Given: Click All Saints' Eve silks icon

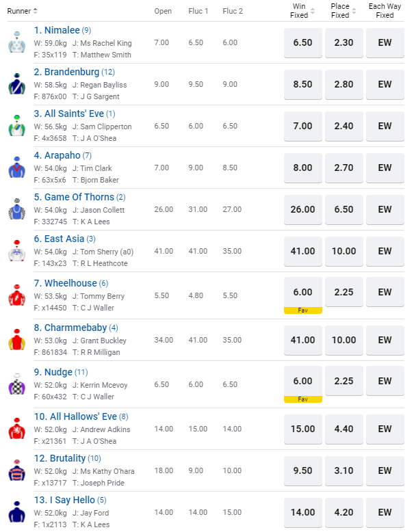Looking at the screenshot, I should click(16, 126).
